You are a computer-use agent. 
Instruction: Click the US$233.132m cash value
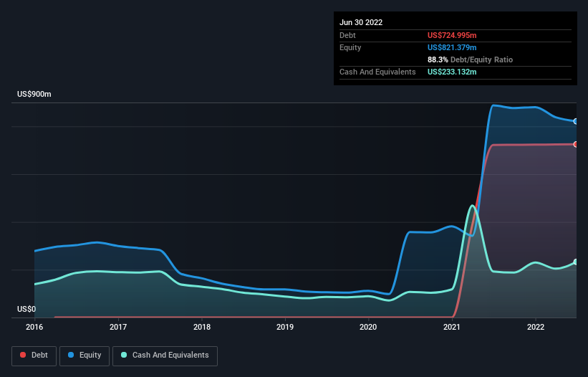point(452,72)
